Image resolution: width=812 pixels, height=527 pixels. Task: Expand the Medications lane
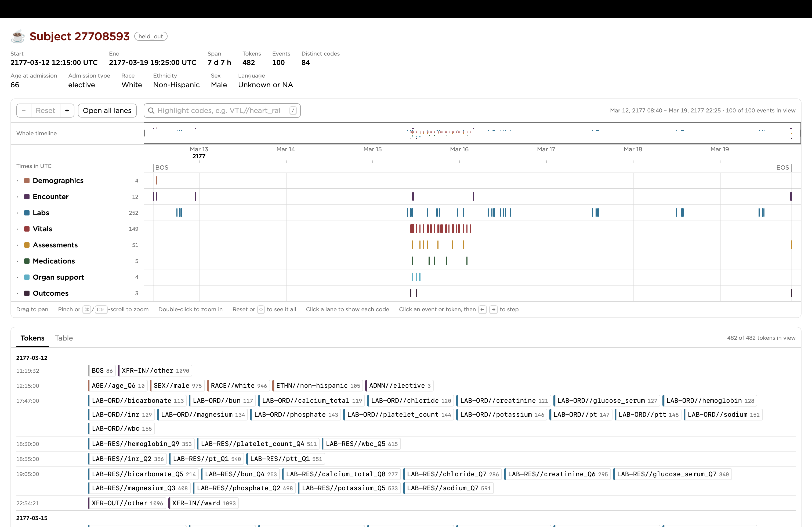pos(17,261)
